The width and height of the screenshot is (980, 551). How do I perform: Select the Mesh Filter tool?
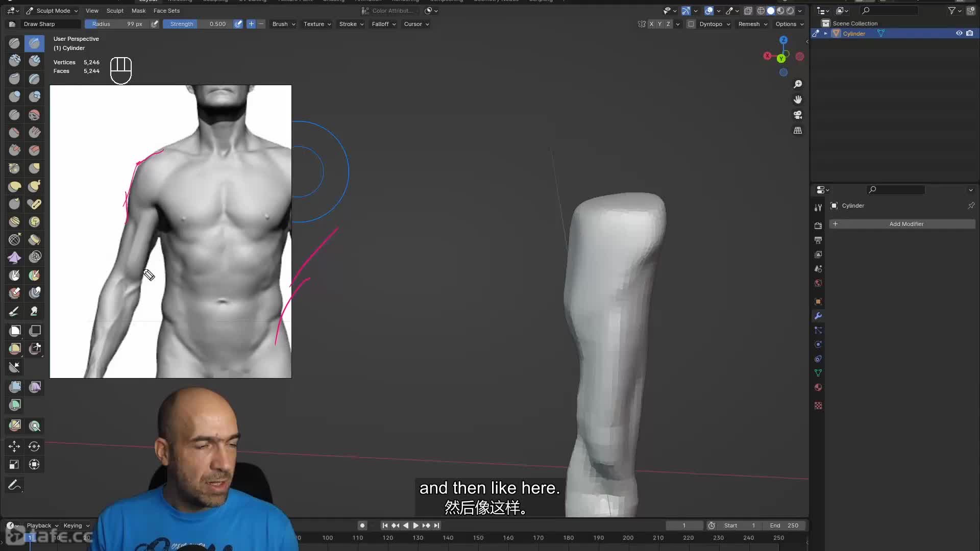tap(14, 387)
